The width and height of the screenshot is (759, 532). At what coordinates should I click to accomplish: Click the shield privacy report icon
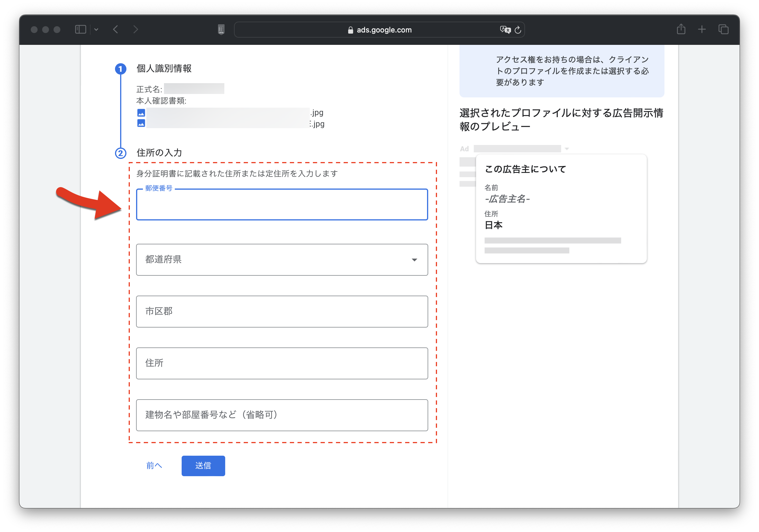221,29
